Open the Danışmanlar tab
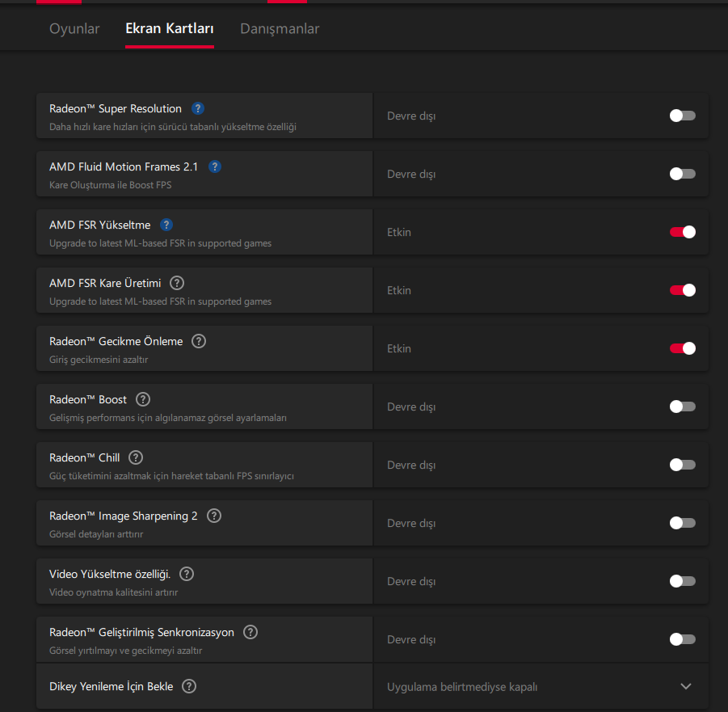728x712 pixels. 280,29
